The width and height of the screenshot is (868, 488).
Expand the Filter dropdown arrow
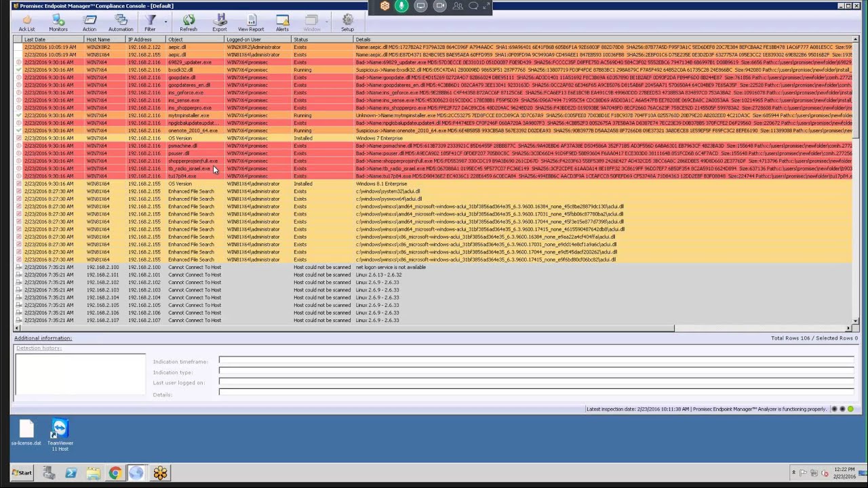[165, 22]
